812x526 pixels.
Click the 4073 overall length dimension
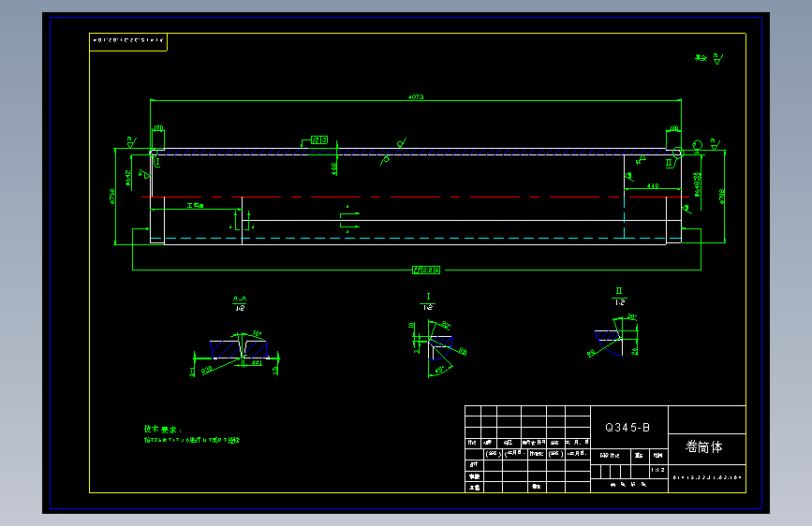[416, 96]
